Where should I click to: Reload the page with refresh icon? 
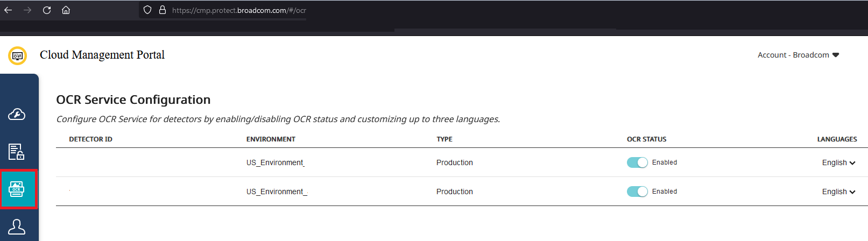pos(47,10)
